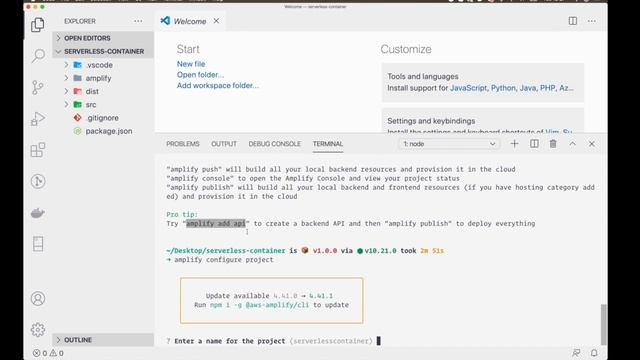Open the Docker view
This screenshot has height=360, width=640.
[x=38, y=213]
